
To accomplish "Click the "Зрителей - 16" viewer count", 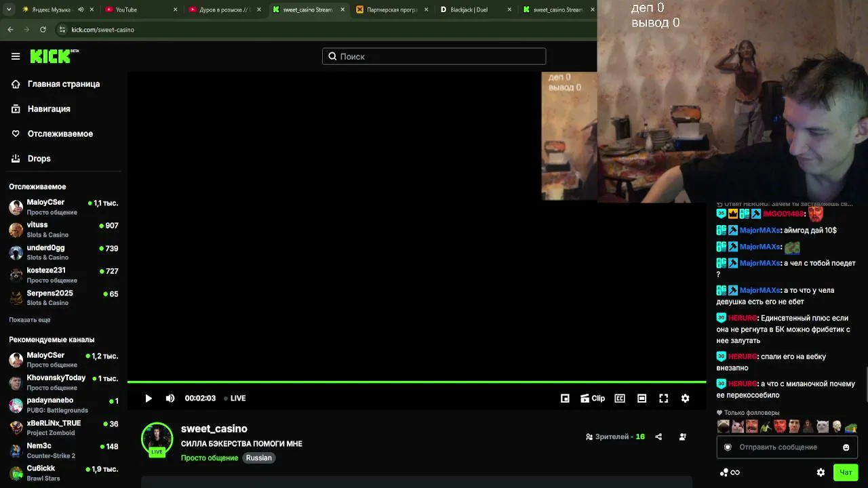I will pos(615,437).
